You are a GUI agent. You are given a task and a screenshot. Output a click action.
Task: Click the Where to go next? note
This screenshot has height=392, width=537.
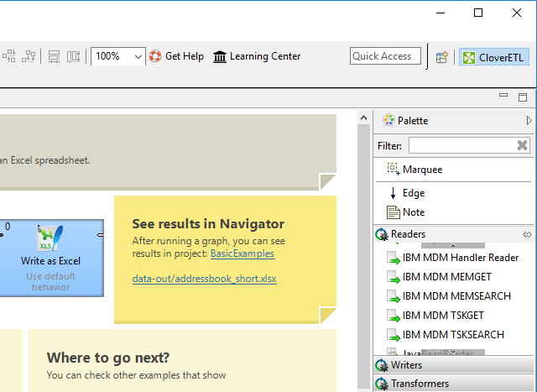pyautogui.click(x=182, y=360)
